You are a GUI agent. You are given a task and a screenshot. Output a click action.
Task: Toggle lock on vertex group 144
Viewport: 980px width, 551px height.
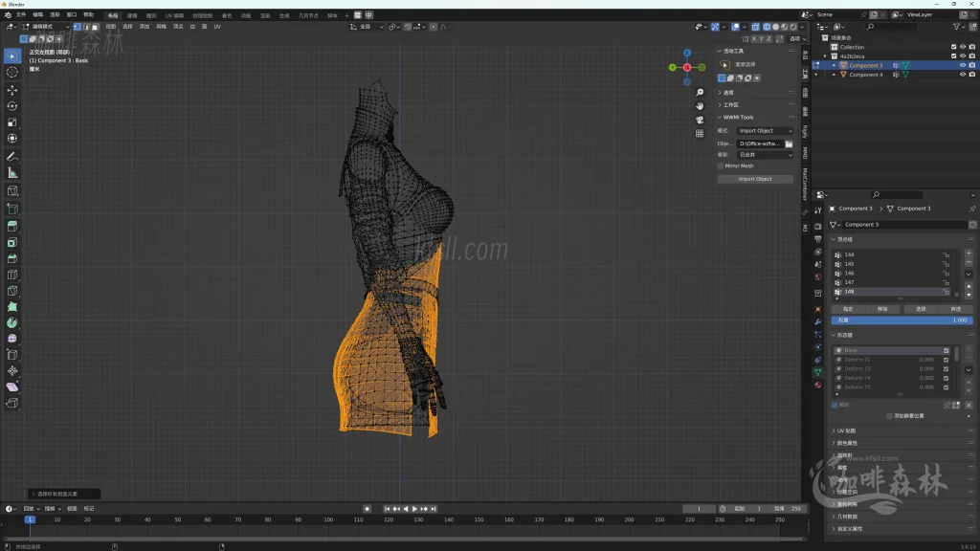pos(947,254)
